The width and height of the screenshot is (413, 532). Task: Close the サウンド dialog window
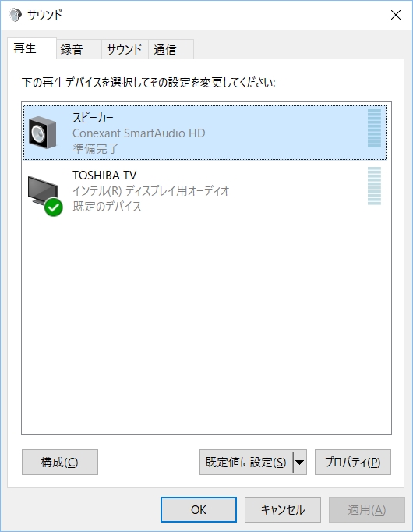[396, 15]
